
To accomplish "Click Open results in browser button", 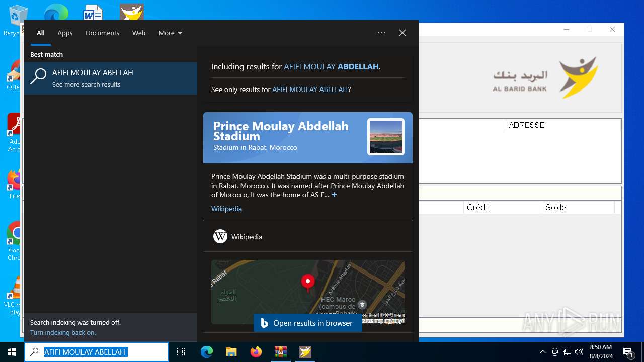I will (x=308, y=323).
